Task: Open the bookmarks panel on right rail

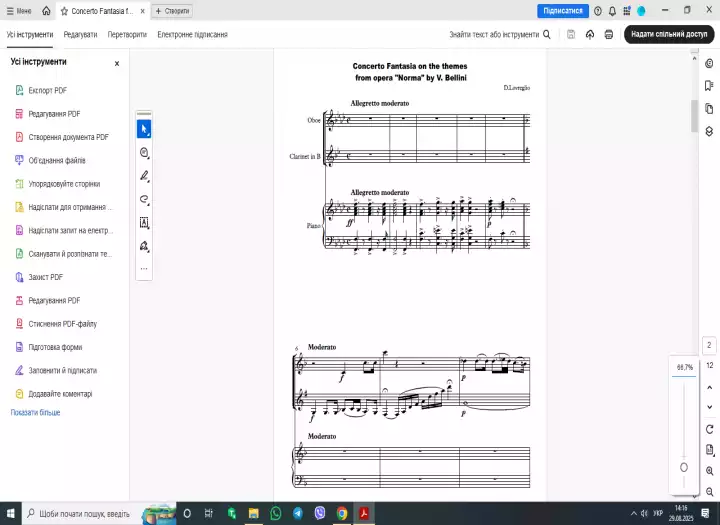Action: tap(709, 85)
